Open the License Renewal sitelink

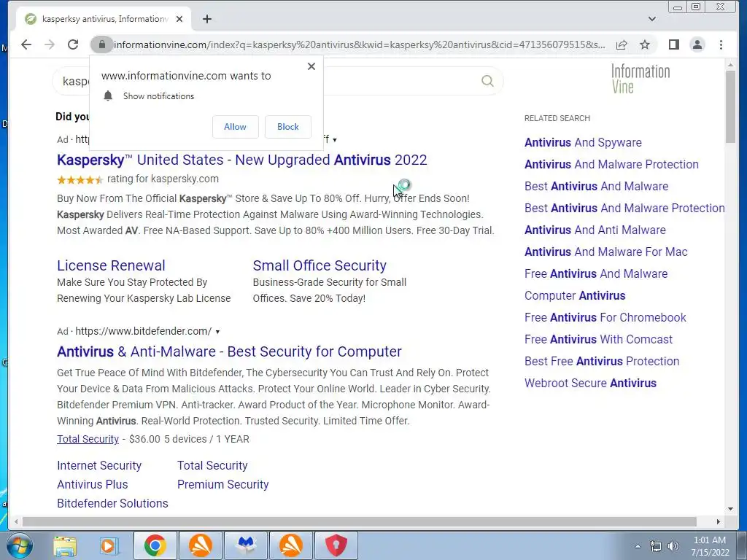click(x=111, y=265)
